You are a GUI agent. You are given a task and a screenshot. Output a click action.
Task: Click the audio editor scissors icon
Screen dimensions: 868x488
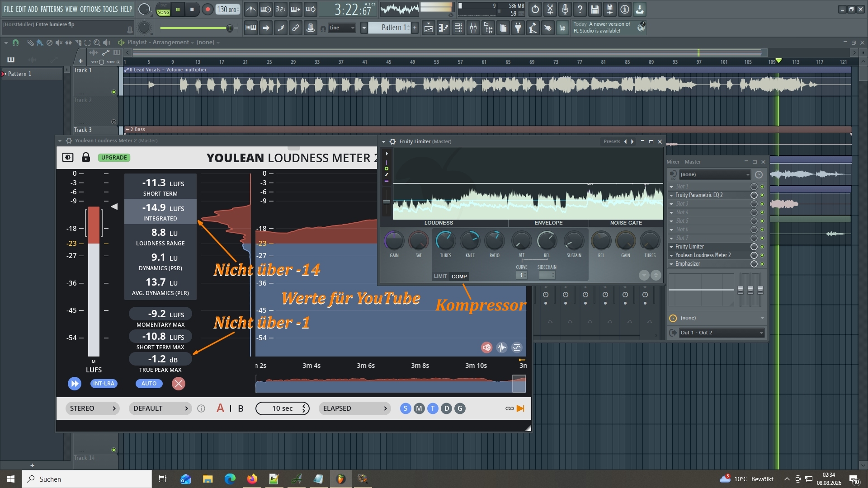[550, 9]
